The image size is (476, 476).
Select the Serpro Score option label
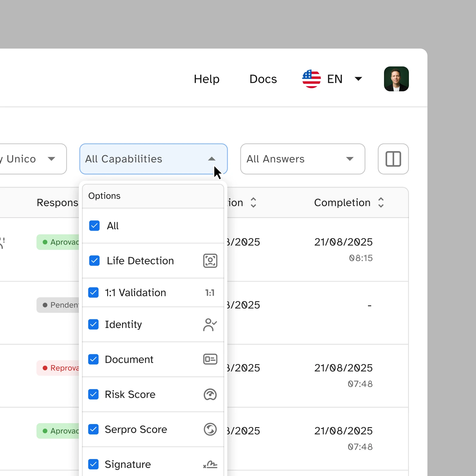136,429
